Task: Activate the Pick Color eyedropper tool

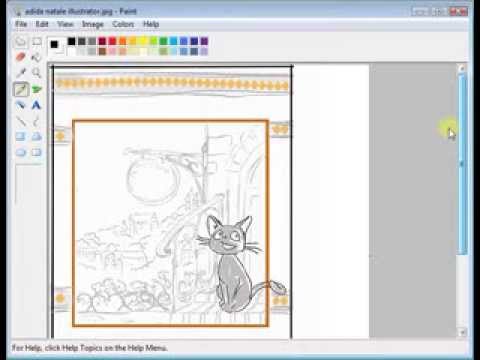Action: 21,73
